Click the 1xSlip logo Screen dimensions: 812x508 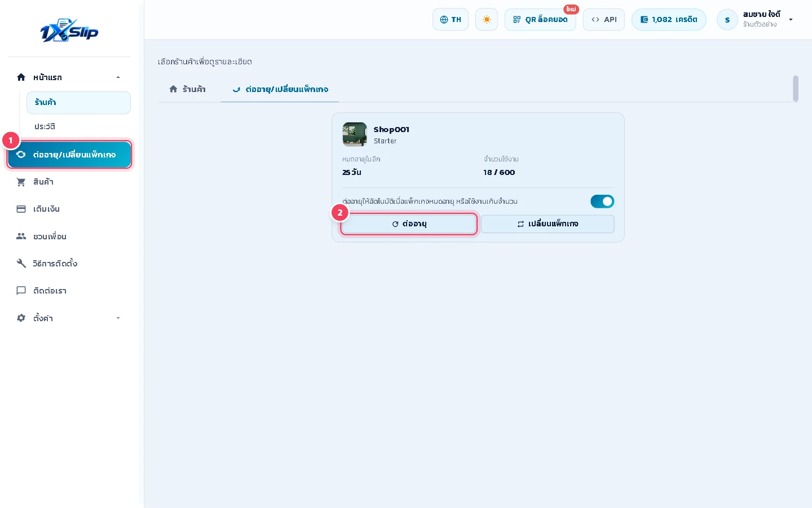pyautogui.click(x=69, y=31)
